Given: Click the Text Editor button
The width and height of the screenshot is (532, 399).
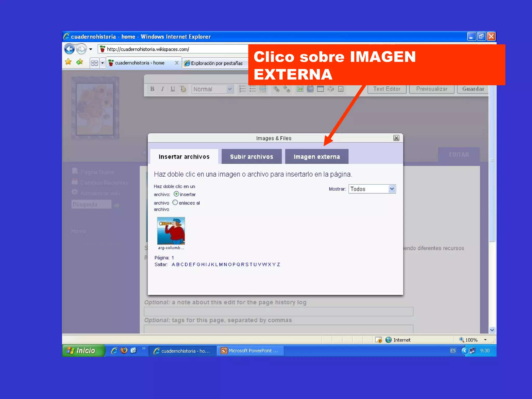Looking at the screenshot, I should click(x=387, y=89).
